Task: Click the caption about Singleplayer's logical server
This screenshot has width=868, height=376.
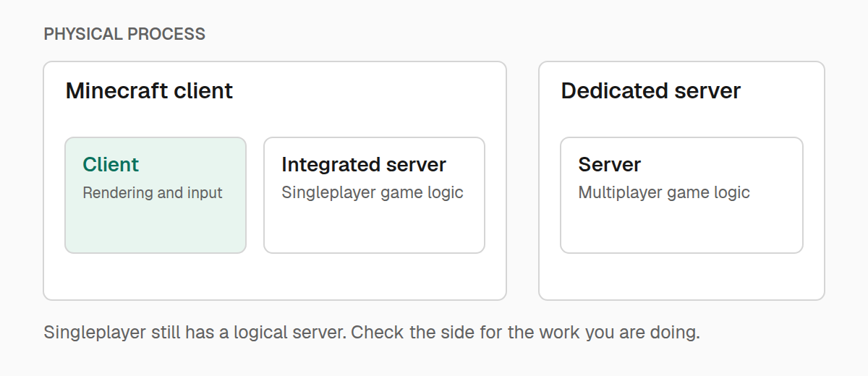Action: pyautogui.click(x=372, y=333)
